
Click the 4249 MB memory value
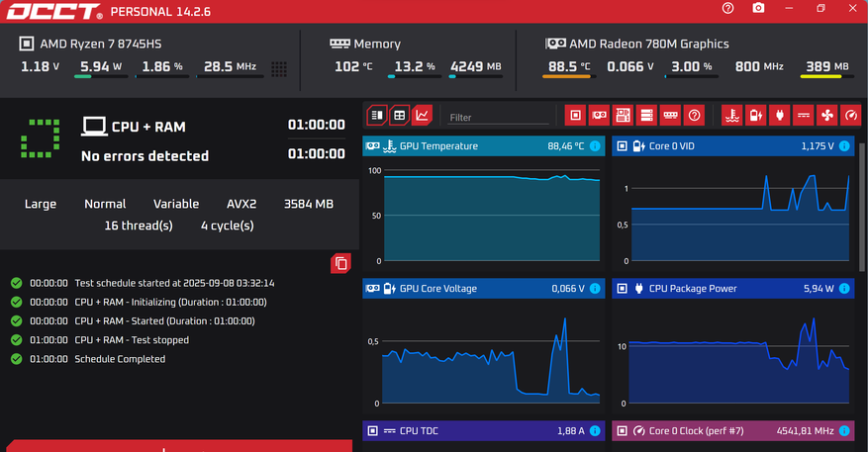pos(475,66)
